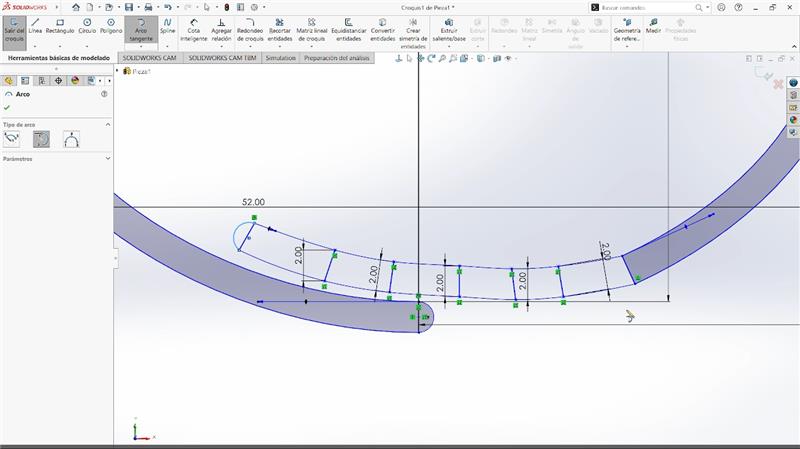Select the Rectángulo sketch tool
The width and height of the screenshot is (800, 449).
coord(60,27)
